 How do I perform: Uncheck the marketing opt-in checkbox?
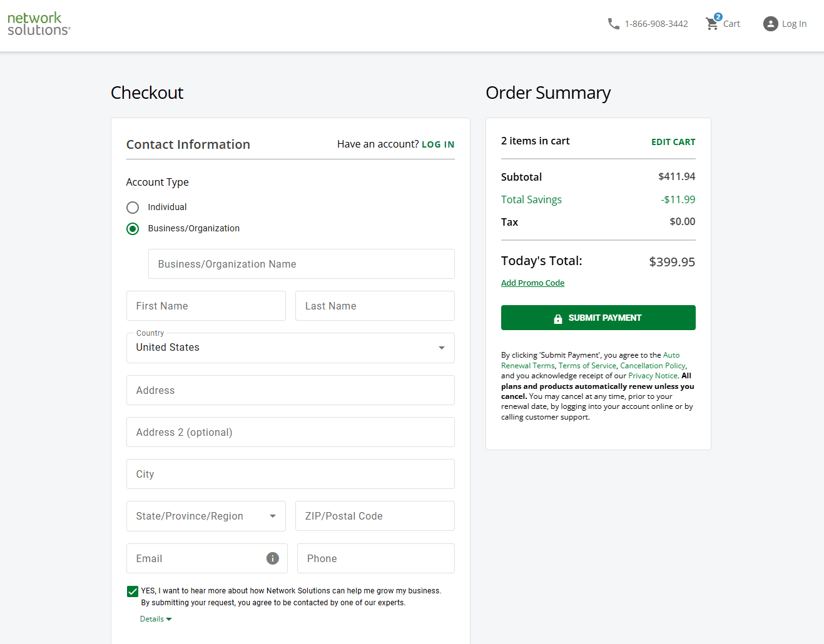[133, 591]
